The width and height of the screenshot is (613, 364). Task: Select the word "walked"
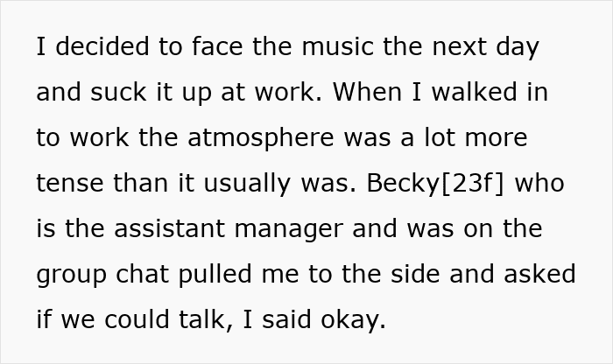click(x=474, y=92)
